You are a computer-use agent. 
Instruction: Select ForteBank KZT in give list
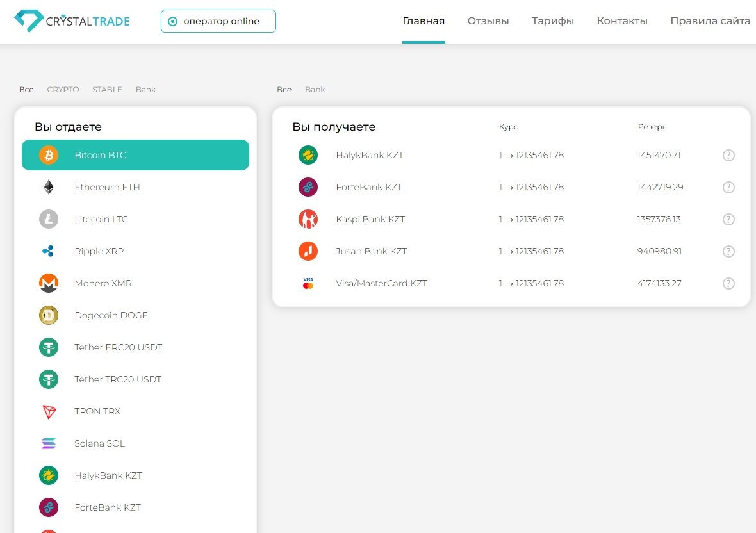(135, 507)
